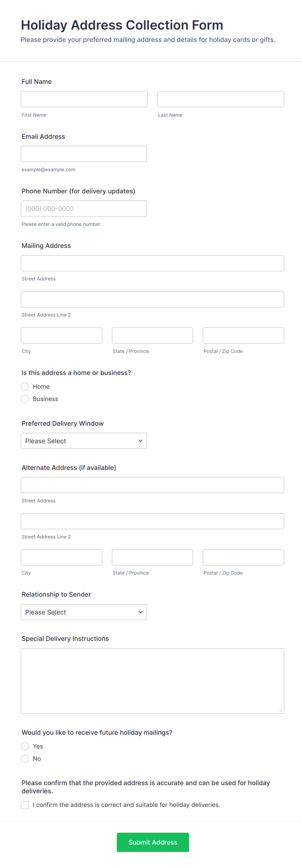The image size is (302, 868).
Task: Click Mailing Address Street Address field
Action: coord(152,263)
